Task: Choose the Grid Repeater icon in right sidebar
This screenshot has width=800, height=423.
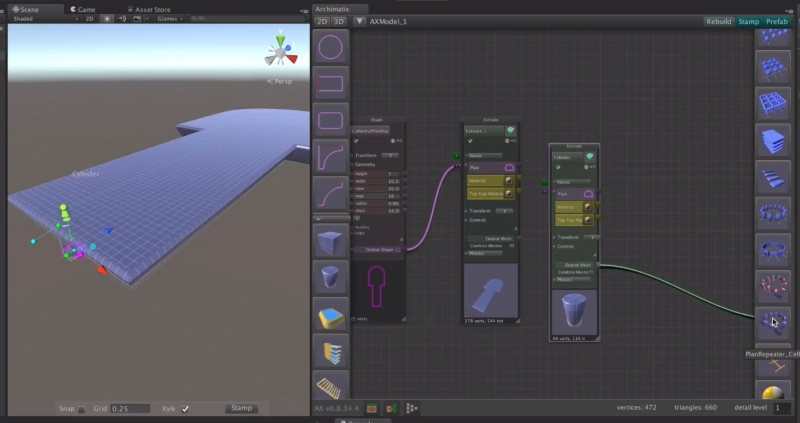Action: coord(769,104)
